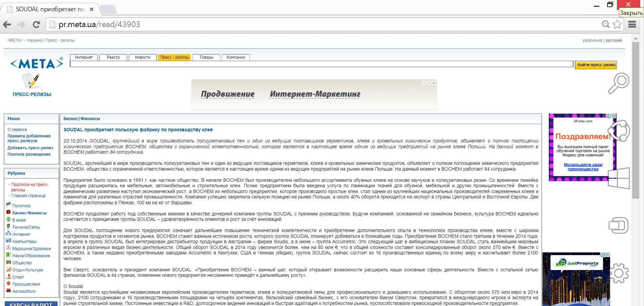Click Windows Start charm logo
The height and width of the screenshot is (306, 644).
coord(619,178)
